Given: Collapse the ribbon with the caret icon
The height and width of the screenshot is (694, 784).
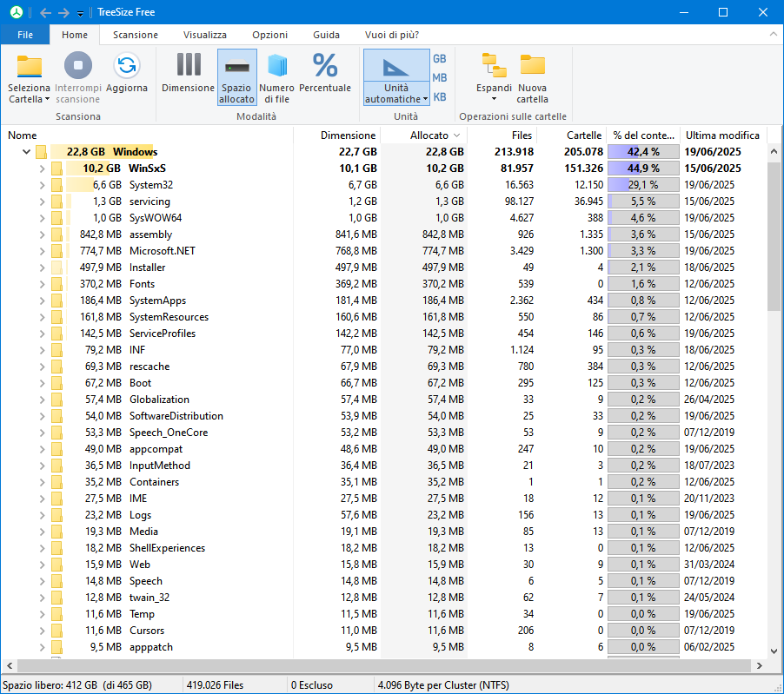Looking at the screenshot, I should pyautogui.click(x=774, y=34).
